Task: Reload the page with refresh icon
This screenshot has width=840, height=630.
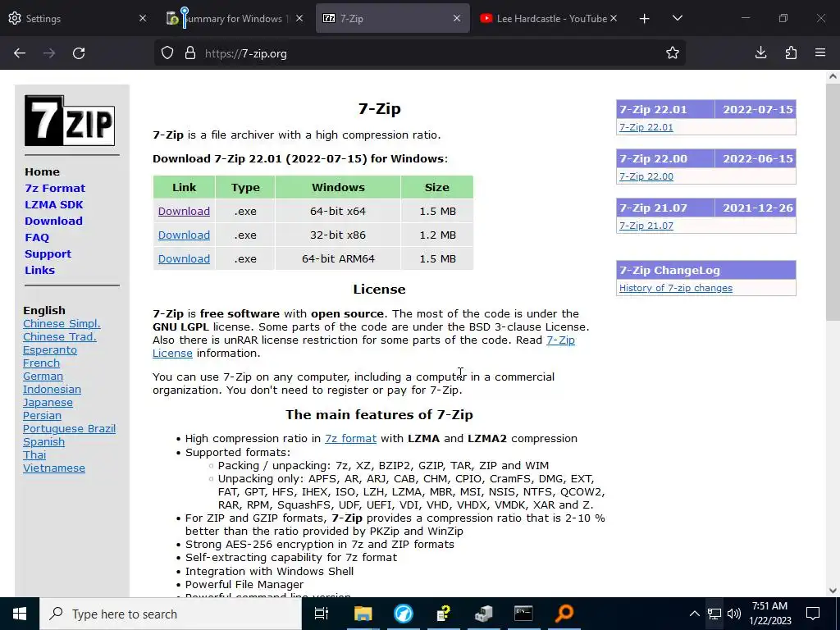Action: (x=79, y=53)
